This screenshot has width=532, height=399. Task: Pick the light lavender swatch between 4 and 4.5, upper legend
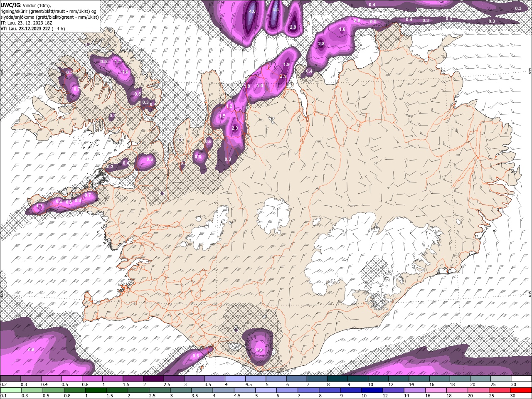pyautogui.click(x=235, y=379)
